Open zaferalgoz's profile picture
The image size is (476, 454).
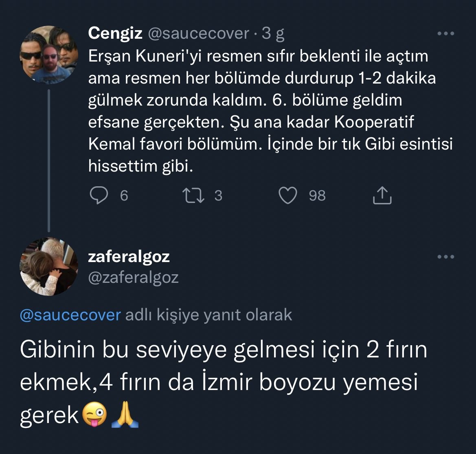pyautogui.click(x=49, y=267)
